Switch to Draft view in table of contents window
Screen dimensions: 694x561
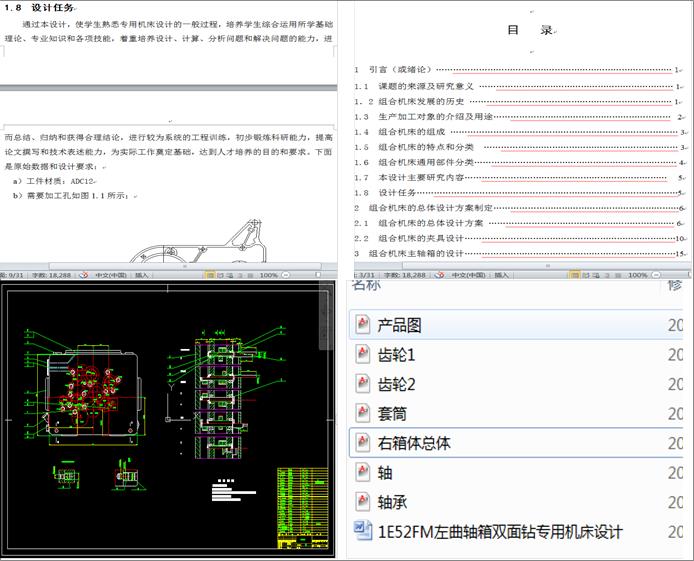(x=618, y=275)
